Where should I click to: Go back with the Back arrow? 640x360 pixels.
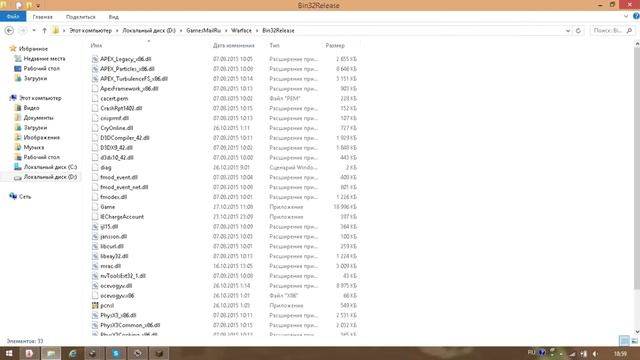pyautogui.click(x=9, y=31)
